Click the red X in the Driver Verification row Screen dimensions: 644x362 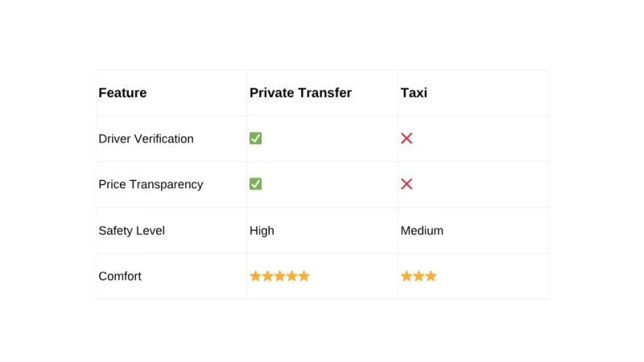tap(407, 138)
